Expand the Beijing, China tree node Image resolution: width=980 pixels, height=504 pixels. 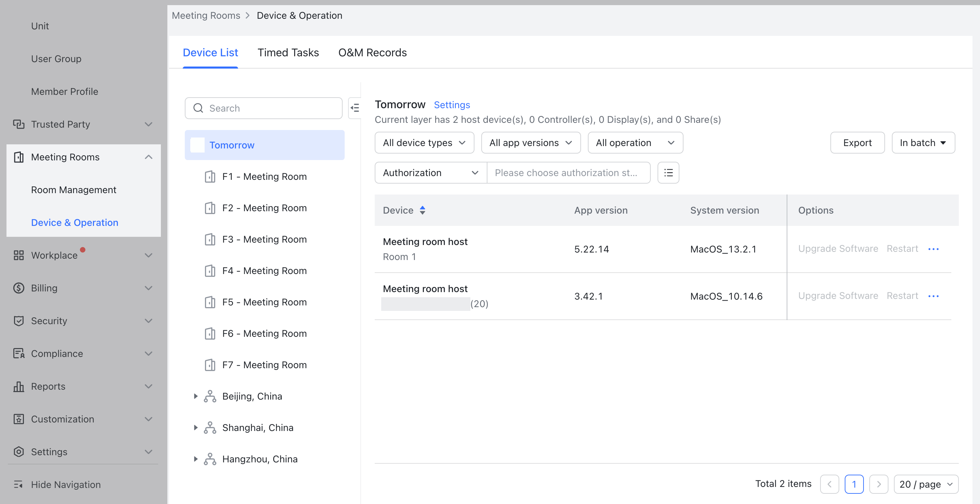pos(195,396)
